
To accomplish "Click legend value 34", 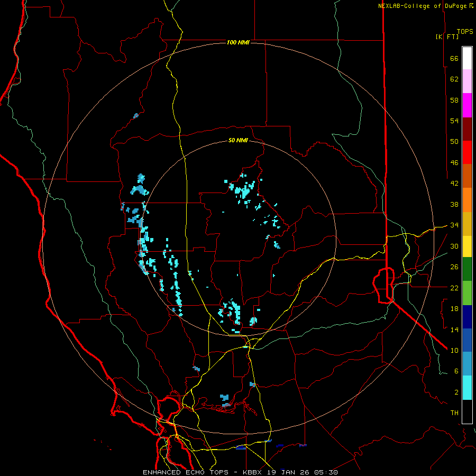I will coord(454,225).
